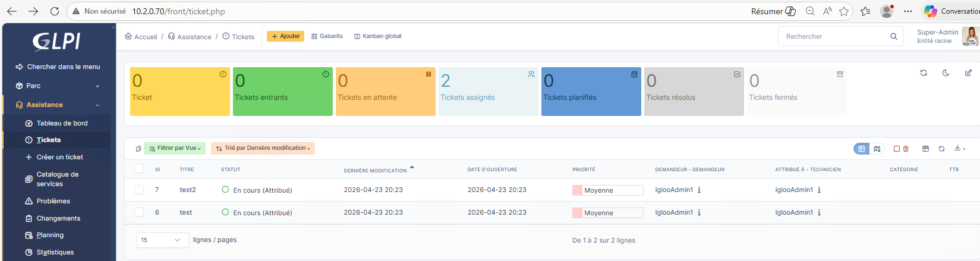Sort by Date d'ouverture column header

(x=492, y=169)
